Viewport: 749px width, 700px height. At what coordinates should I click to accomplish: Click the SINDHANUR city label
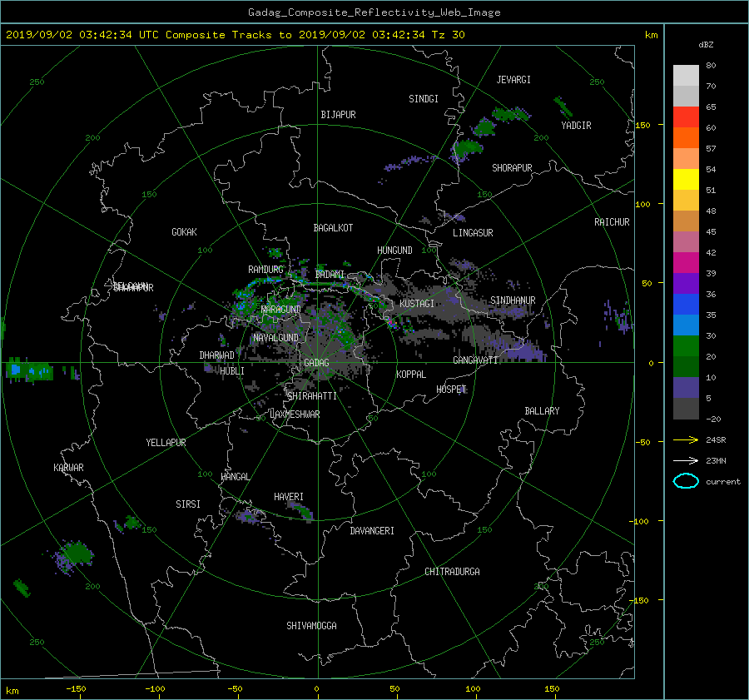point(513,300)
